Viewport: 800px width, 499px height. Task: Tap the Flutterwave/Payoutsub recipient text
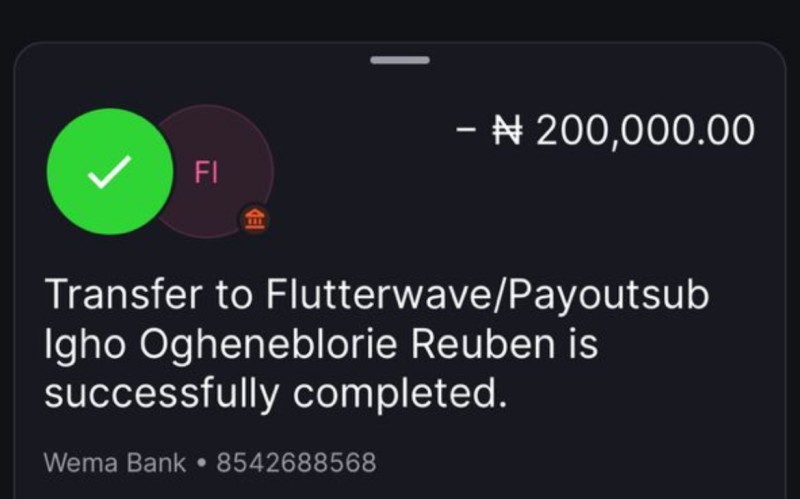point(487,295)
